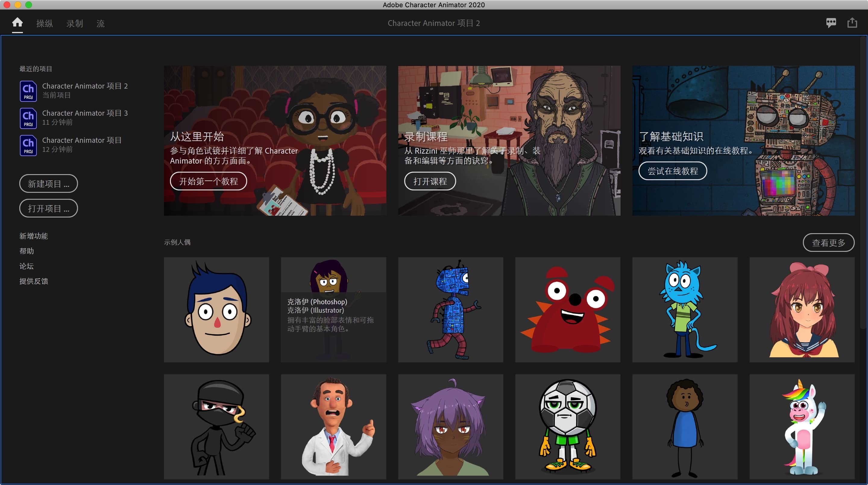Viewport: 868px width, 485px height.
Task: Select the 克洛伊 puppet thumbnail
Action: 334,309
